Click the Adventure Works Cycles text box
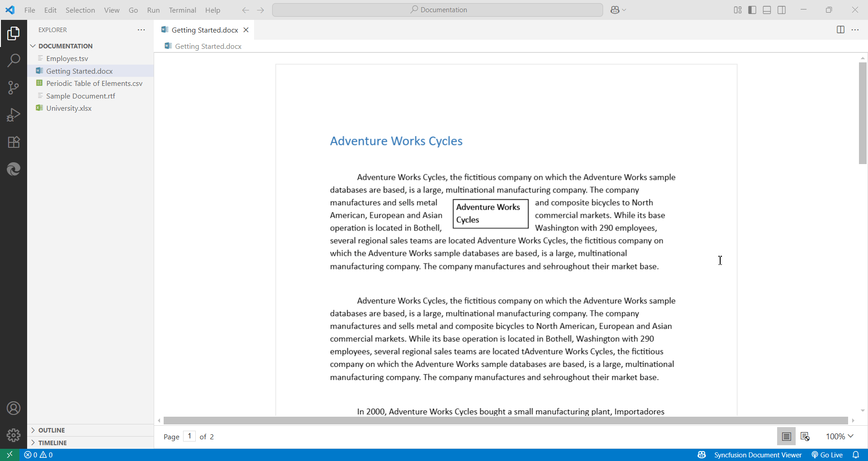 [491, 213]
